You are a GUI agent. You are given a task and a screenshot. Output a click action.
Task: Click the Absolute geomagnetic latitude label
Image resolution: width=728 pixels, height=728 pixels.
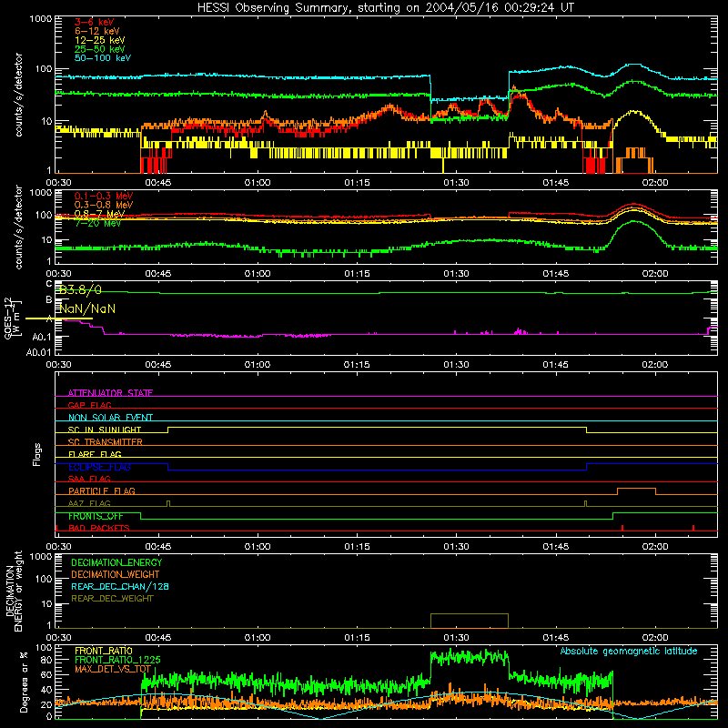(x=629, y=651)
